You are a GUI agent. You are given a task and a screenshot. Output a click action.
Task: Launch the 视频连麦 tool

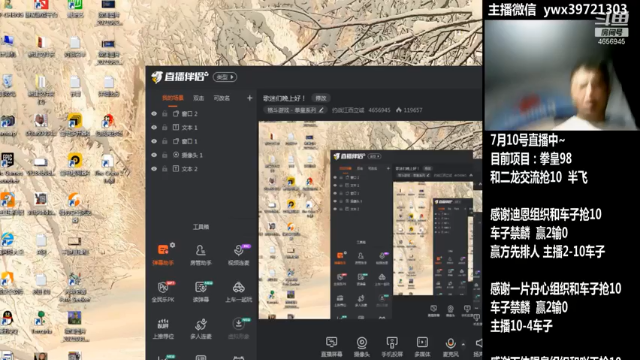point(238,254)
